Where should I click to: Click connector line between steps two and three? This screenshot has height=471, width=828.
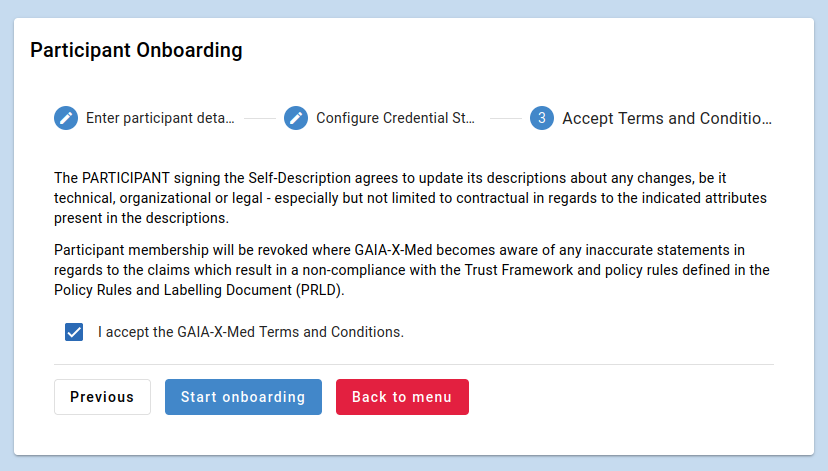click(506, 118)
